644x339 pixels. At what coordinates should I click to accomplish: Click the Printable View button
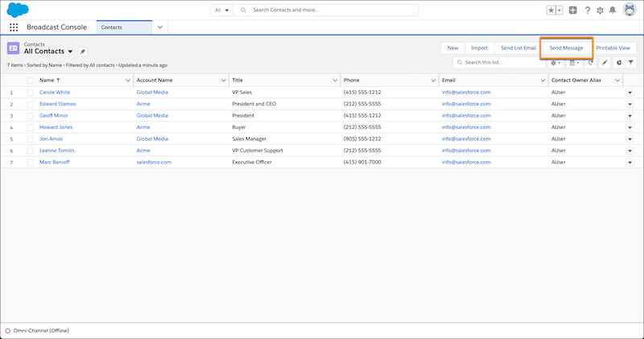click(613, 48)
